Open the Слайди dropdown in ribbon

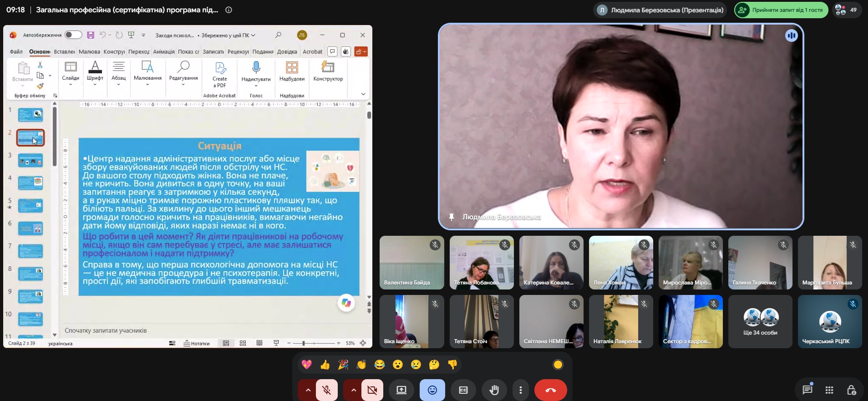click(x=71, y=73)
